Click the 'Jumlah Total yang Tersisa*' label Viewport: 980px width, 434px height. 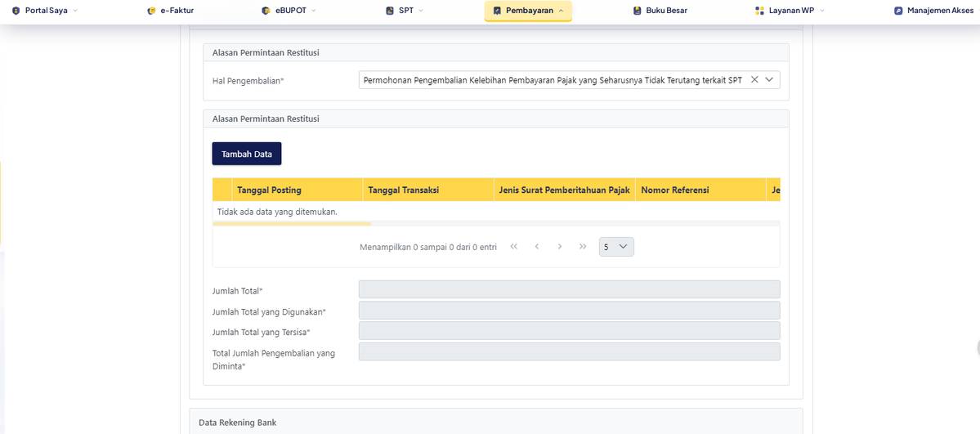[x=262, y=332]
